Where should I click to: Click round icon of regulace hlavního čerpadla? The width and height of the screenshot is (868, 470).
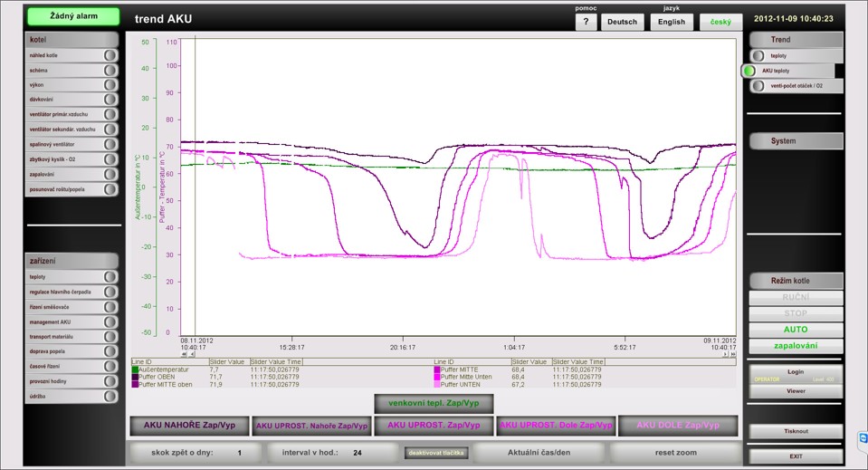point(110,292)
